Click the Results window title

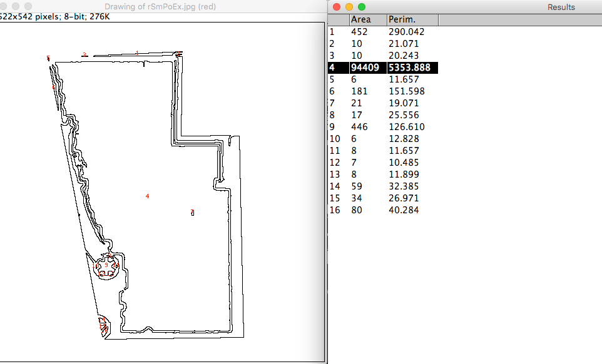561,8
